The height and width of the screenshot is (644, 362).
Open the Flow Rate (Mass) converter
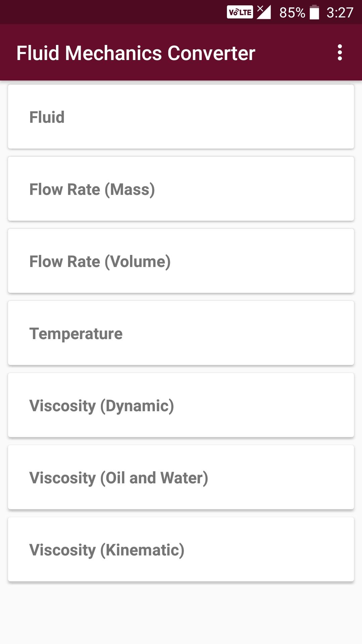[181, 189]
